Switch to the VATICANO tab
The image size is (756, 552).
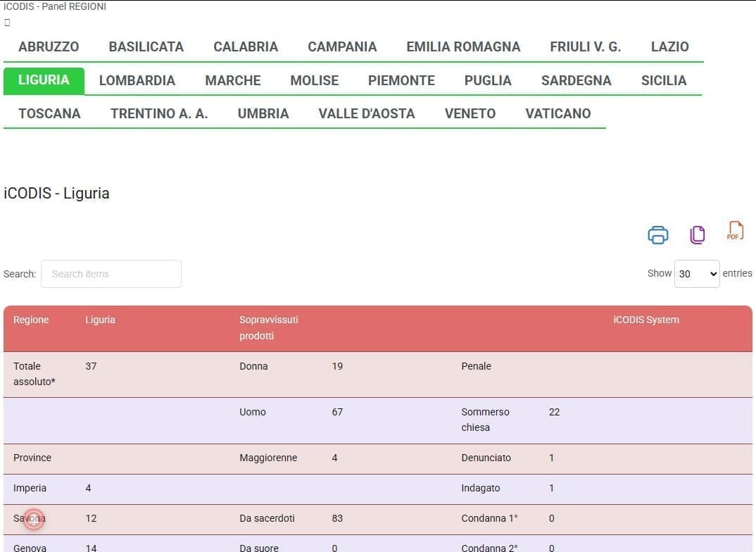557,114
